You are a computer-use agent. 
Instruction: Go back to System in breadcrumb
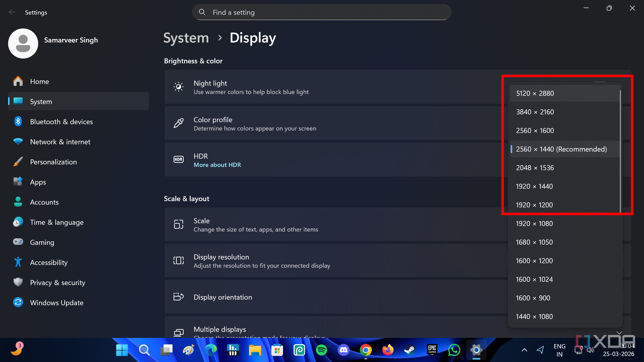[x=186, y=38]
